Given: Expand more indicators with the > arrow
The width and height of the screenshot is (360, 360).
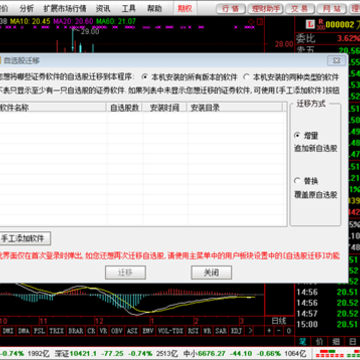Looking at the screenshot, I should tap(250, 331).
